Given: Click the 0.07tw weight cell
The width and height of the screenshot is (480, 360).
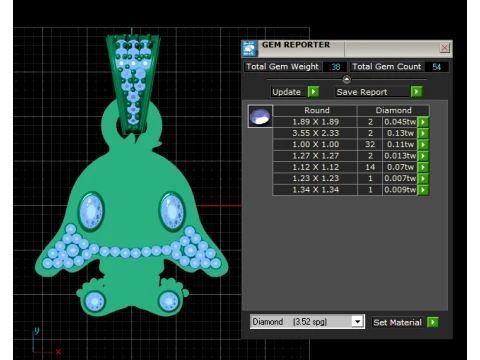Looking at the screenshot, I should click(400, 167).
